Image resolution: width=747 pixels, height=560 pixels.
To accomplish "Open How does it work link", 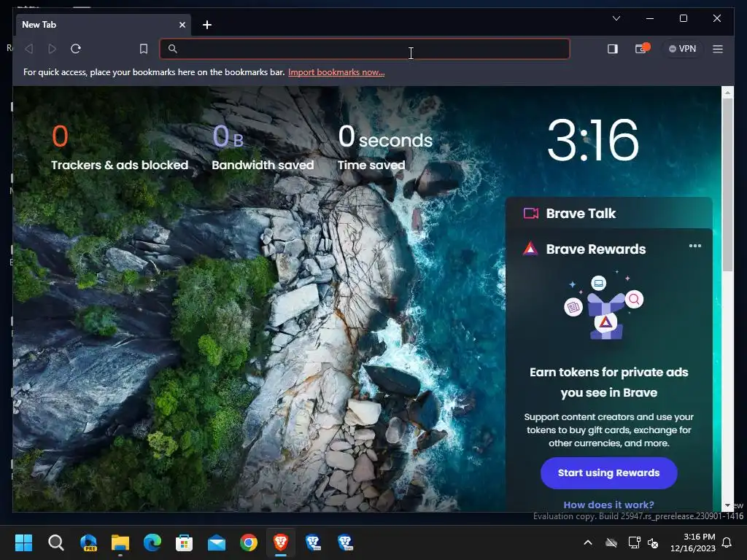I will [x=609, y=505].
